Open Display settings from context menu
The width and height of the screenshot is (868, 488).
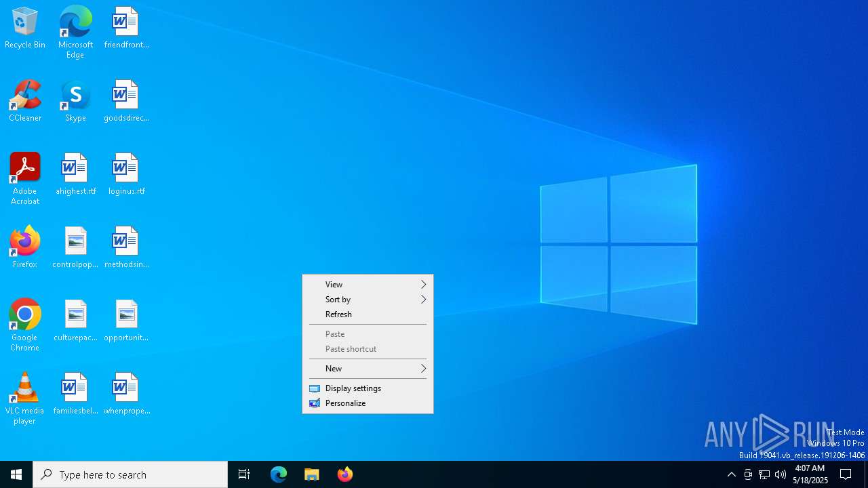[x=368, y=388]
